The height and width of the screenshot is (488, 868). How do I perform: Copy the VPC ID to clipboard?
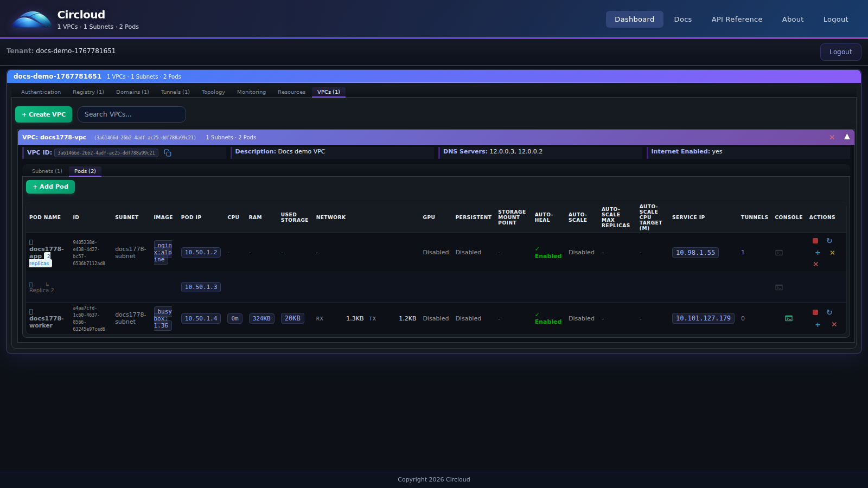[x=168, y=153]
